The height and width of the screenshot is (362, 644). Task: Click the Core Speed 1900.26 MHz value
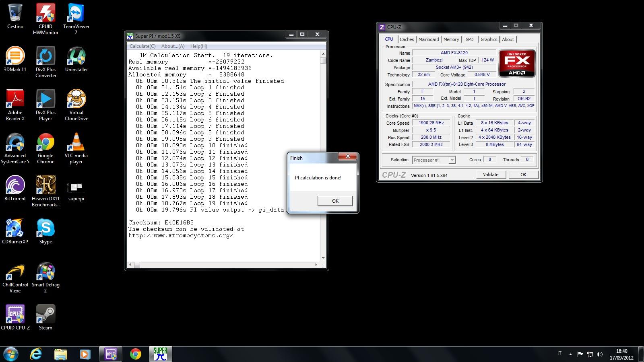431,123
